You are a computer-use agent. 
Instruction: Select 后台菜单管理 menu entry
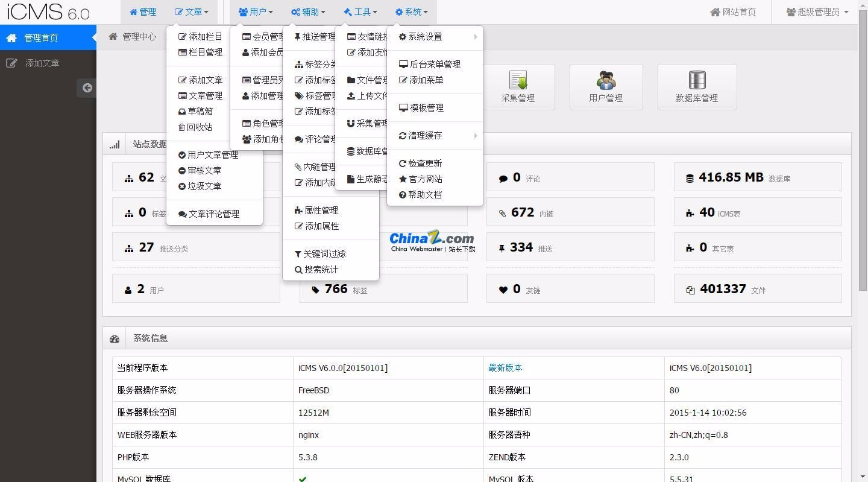(435, 65)
